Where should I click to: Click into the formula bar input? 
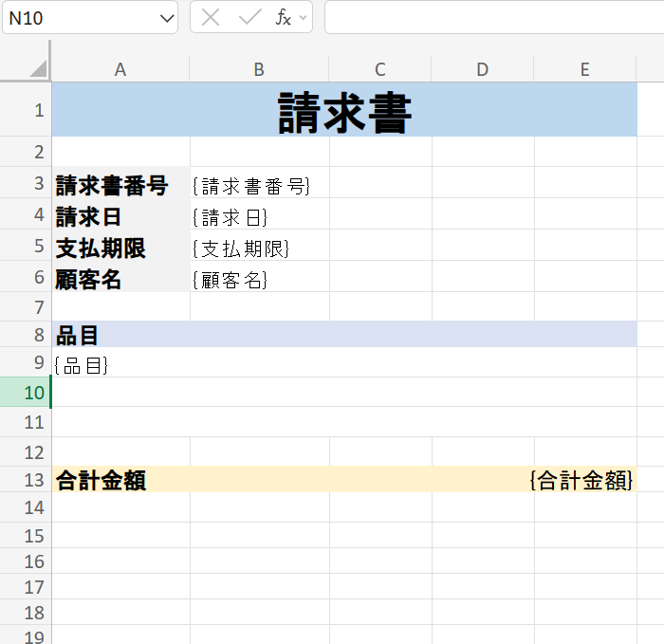[494, 17]
